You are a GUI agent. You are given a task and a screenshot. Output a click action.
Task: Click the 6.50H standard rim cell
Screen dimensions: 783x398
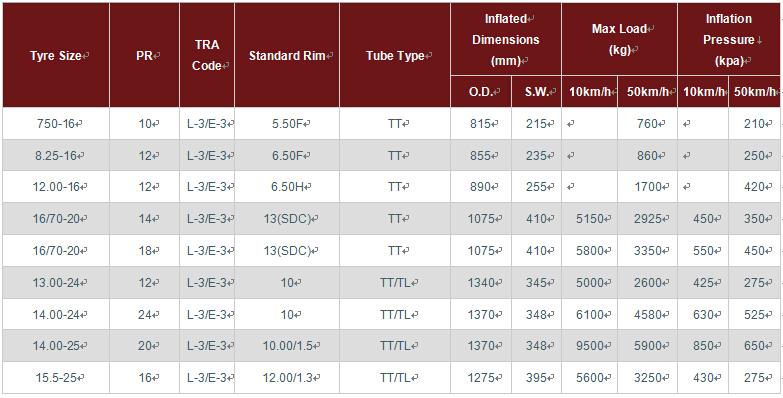(287, 187)
